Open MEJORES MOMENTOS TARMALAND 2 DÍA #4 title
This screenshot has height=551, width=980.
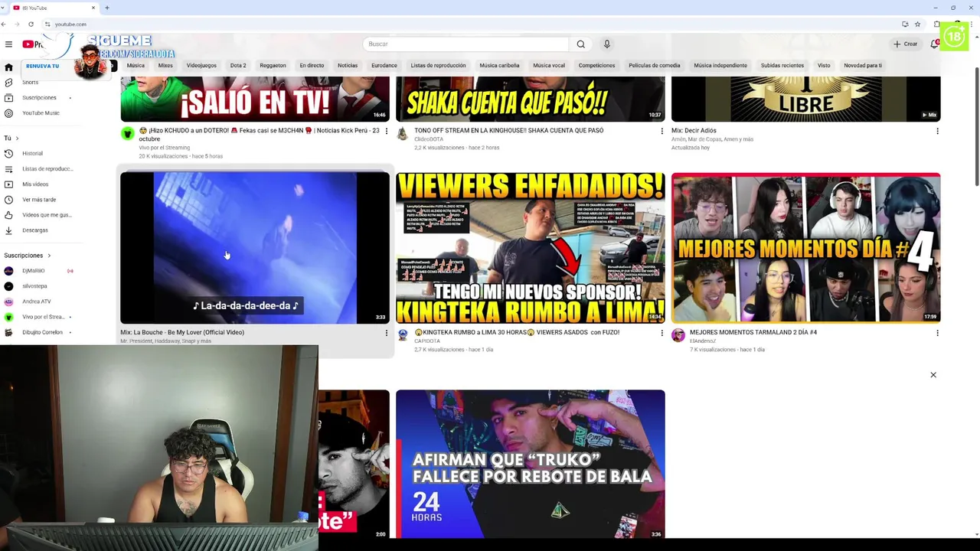[x=753, y=332]
